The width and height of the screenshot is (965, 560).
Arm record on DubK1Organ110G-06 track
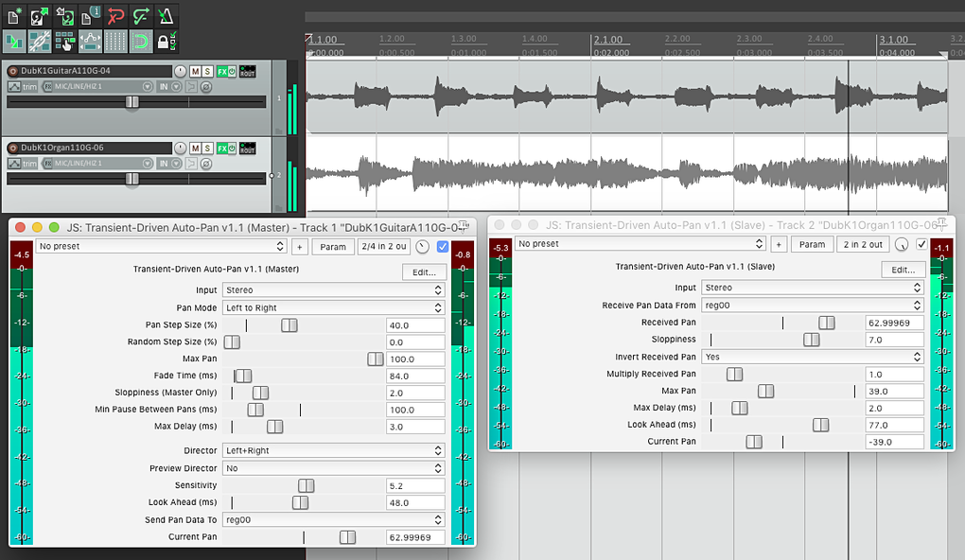13,148
